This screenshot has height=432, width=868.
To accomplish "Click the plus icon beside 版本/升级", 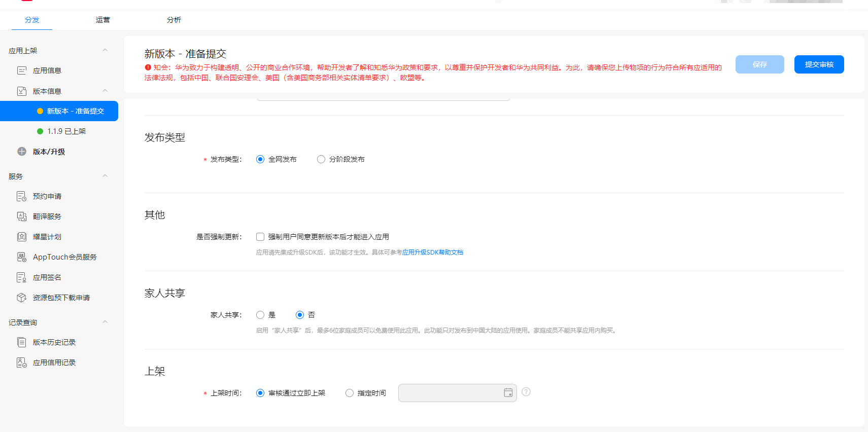I will coord(22,152).
